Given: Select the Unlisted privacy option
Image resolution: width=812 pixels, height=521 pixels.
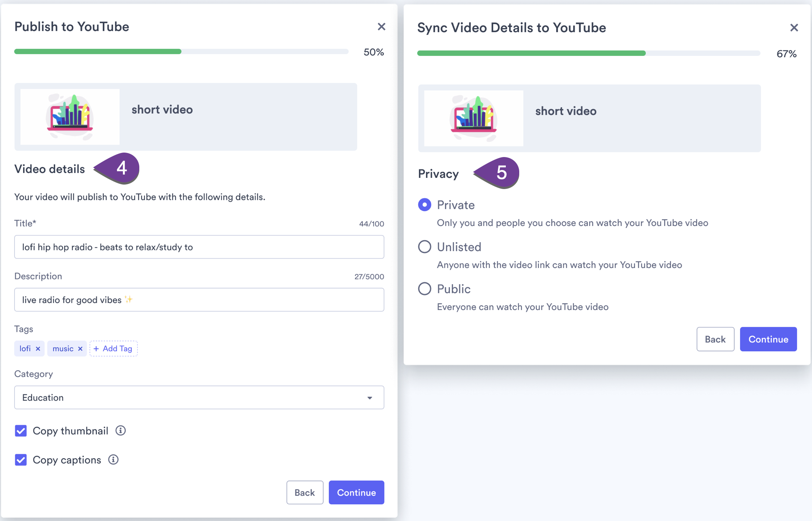Looking at the screenshot, I should pyautogui.click(x=424, y=247).
